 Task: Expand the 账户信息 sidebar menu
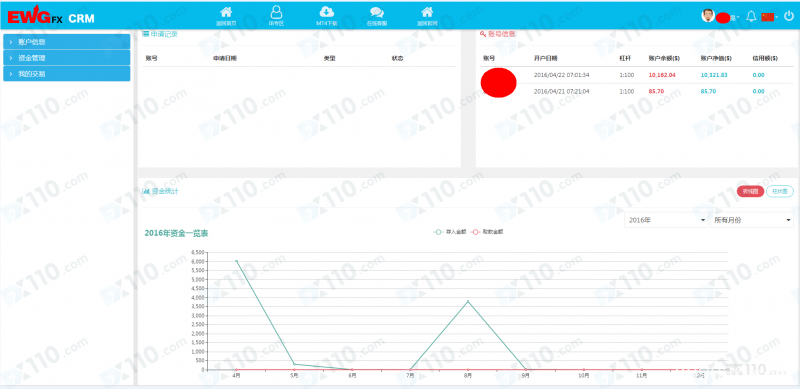pos(67,42)
